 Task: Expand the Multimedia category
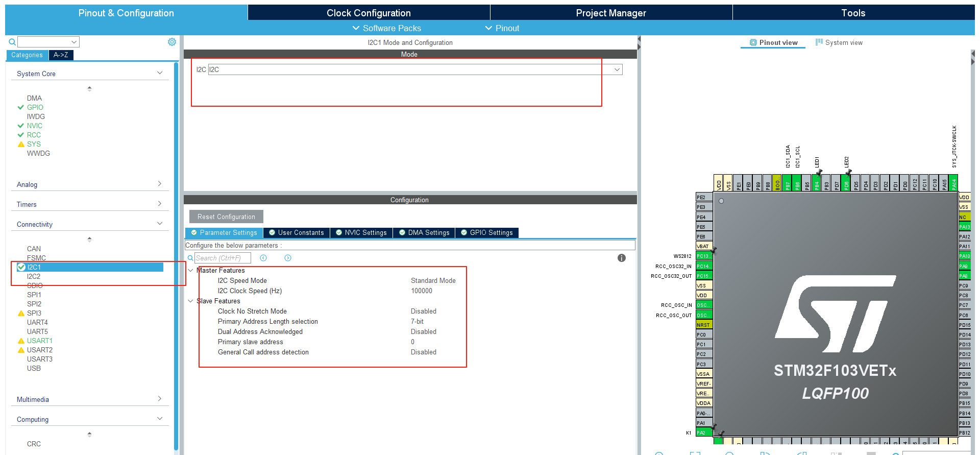coord(160,399)
